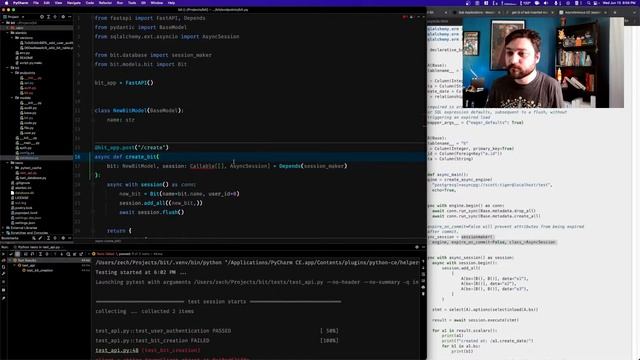Open the Project view dropdown
Viewport: 640px width, 360px height.
[x=14, y=17]
